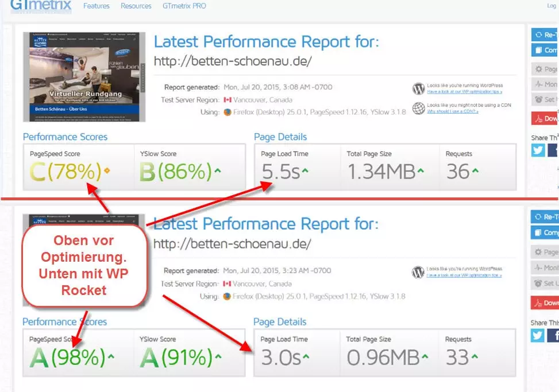
Task: Click the trend arrow beside 1.34MB
Action: (x=421, y=171)
